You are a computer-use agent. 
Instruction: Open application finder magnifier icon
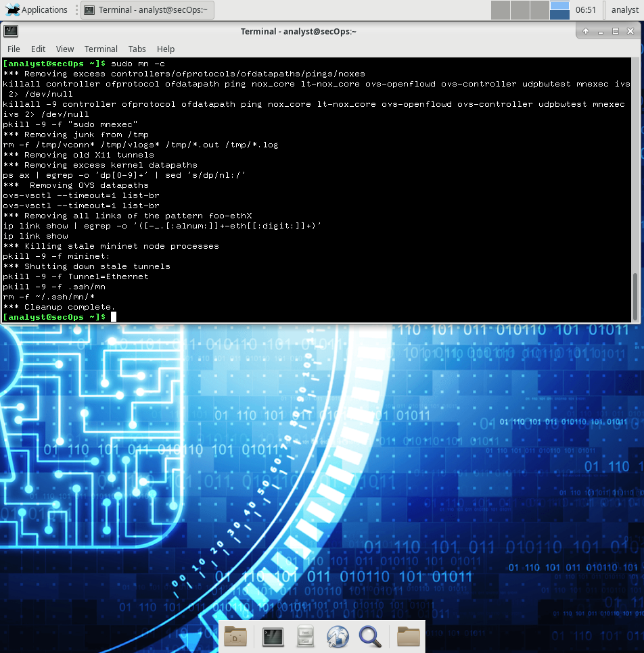[x=370, y=637]
